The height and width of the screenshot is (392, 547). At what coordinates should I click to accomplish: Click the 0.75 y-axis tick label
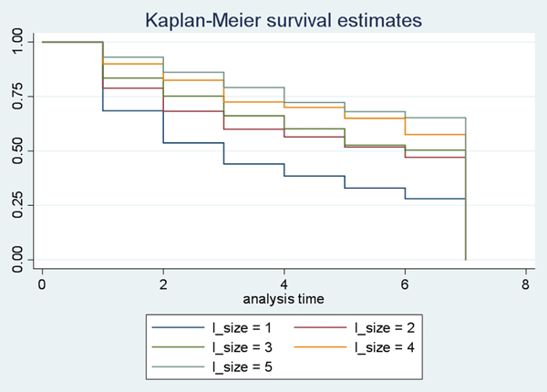pos(18,97)
